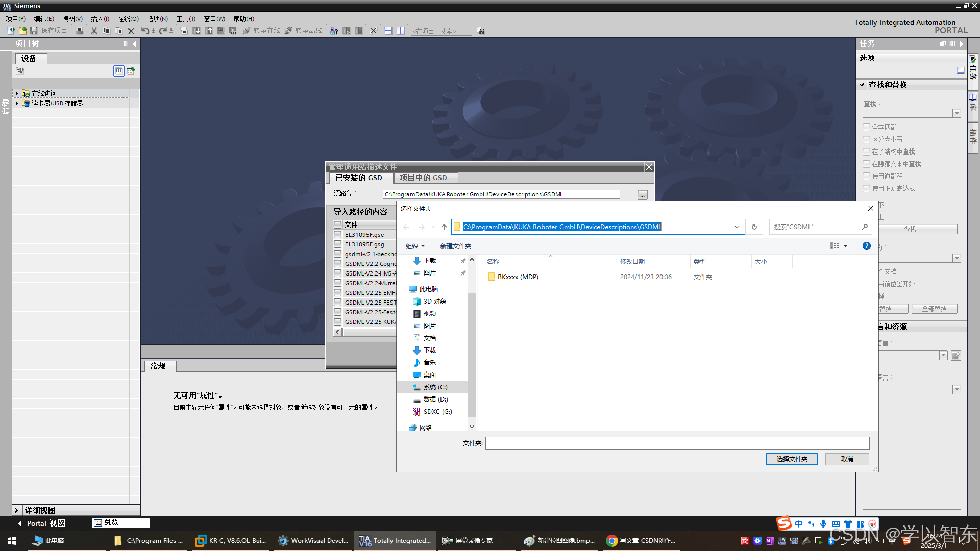Expand the 在线访问 tree node

17,93
